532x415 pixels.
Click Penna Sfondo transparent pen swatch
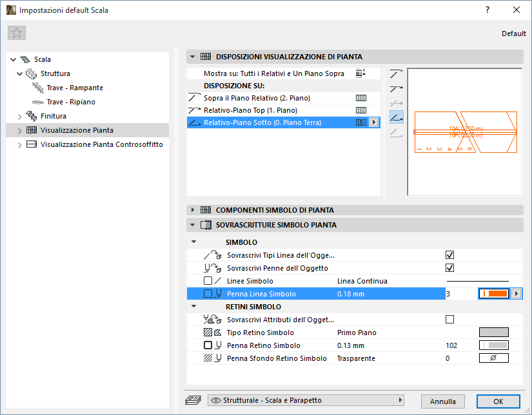pos(494,358)
